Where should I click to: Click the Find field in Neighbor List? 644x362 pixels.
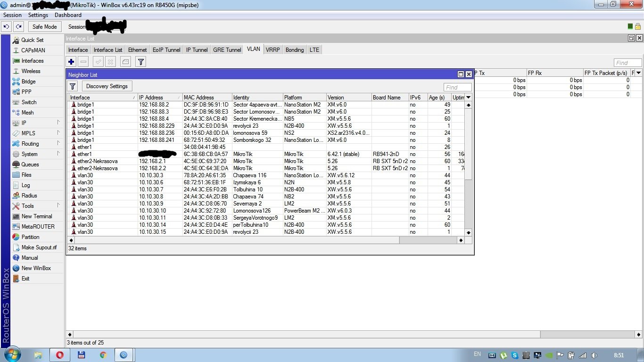pyautogui.click(x=458, y=87)
